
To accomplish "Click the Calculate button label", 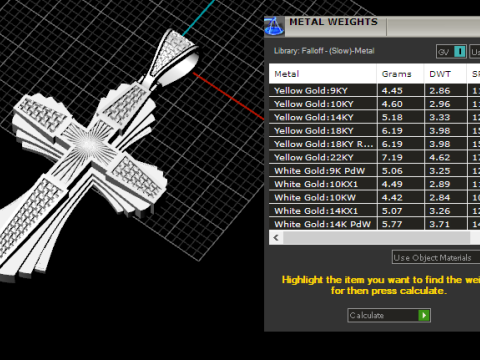I will [x=367, y=315].
